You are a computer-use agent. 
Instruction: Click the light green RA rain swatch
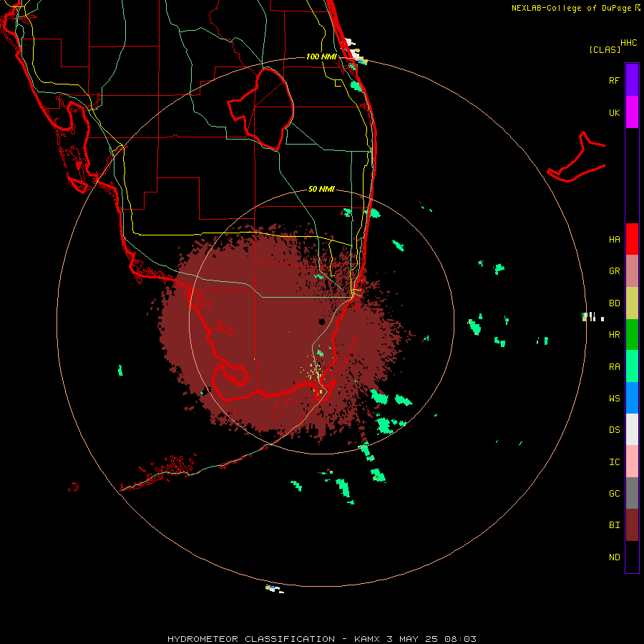(632, 366)
